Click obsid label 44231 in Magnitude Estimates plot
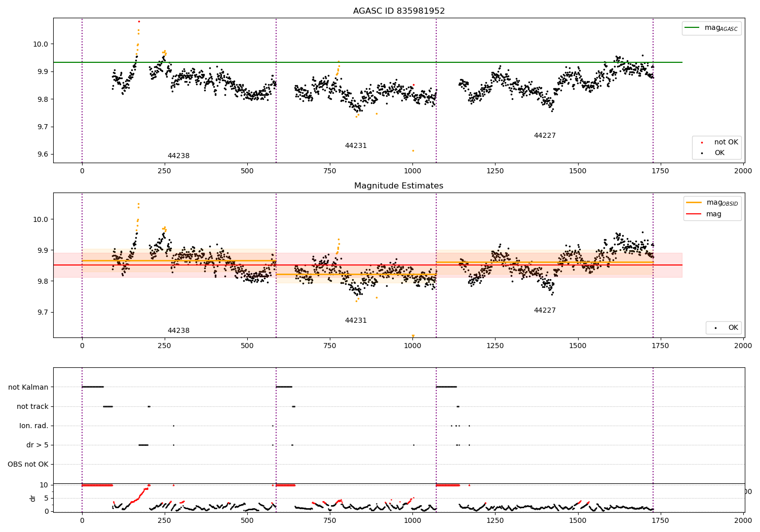The height and width of the screenshot is (532, 760). [x=356, y=321]
